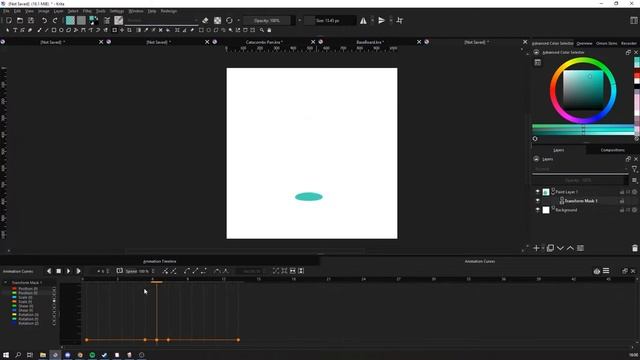This screenshot has width=640, height=360.
Task: Select the Freehand Brush tool
Action: [39, 30]
